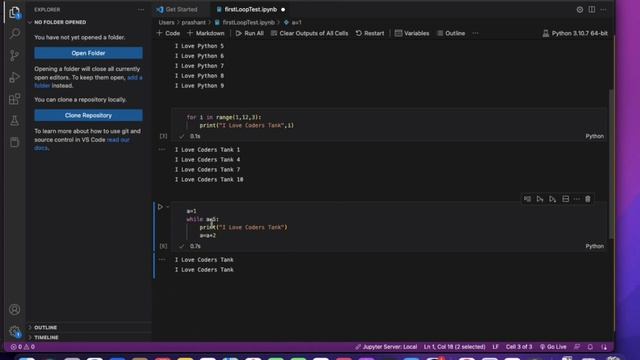Click the 'I Love Coders Tank 10' output line

[209, 180]
